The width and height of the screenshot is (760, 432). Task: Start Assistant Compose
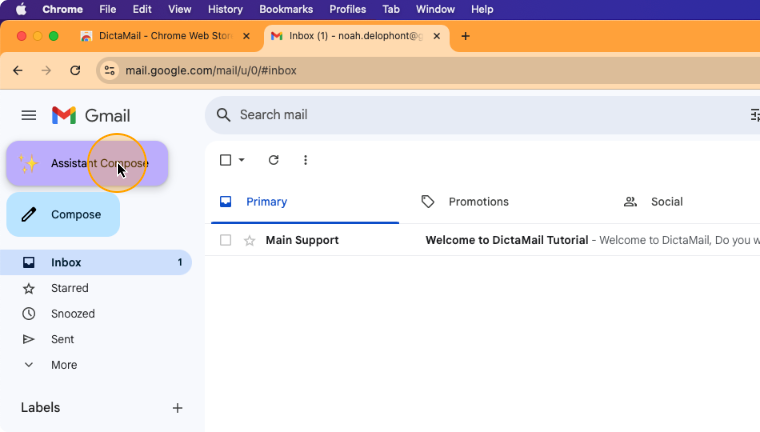(x=87, y=163)
